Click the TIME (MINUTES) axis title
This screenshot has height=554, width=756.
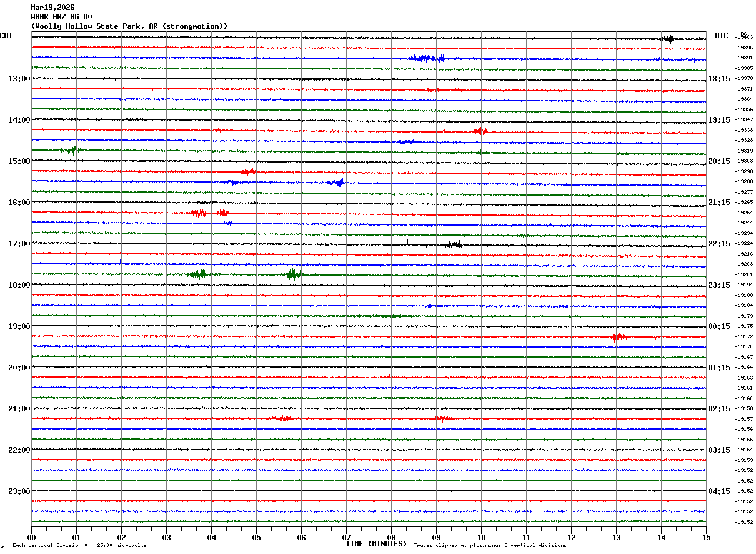(376, 544)
